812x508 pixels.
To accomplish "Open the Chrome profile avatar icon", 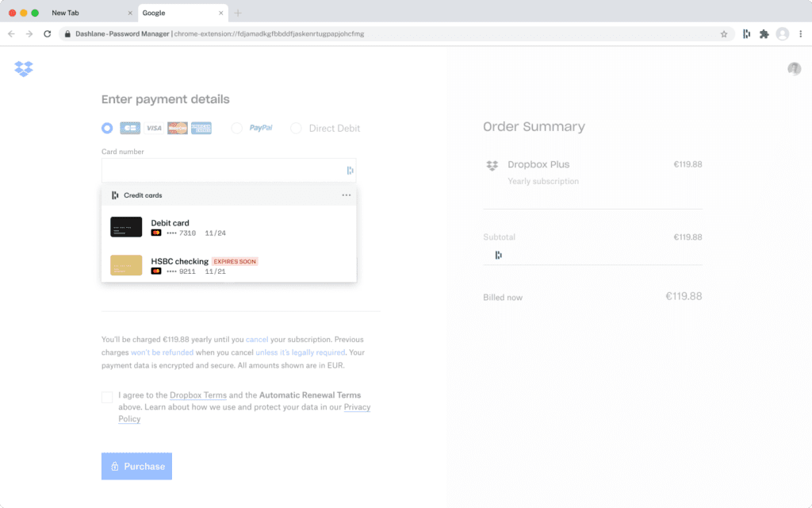I will (x=783, y=34).
